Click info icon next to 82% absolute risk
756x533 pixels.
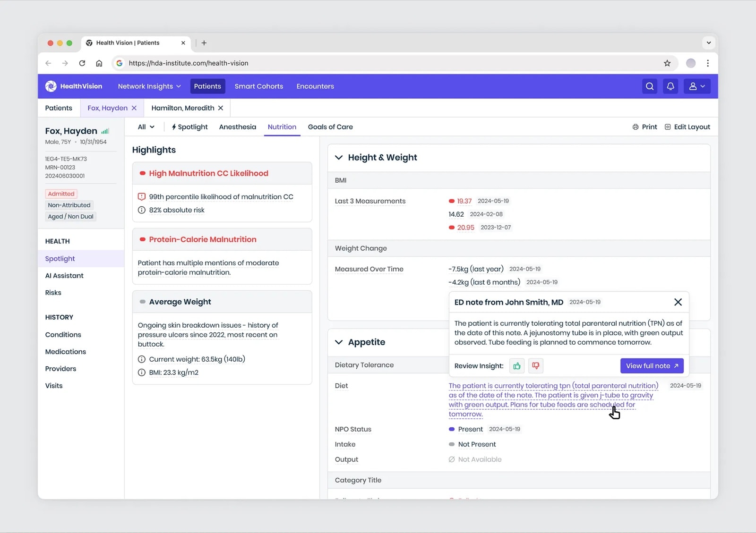(x=142, y=210)
